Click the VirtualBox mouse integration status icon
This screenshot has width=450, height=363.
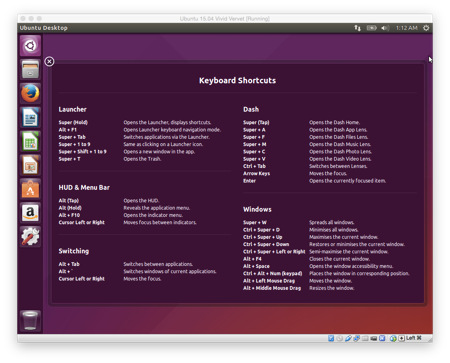click(393, 338)
